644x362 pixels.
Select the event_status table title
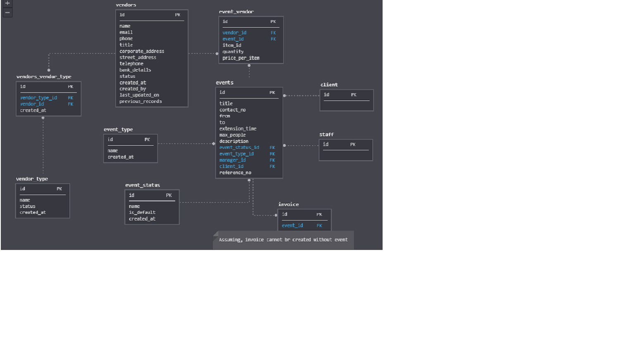(143, 185)
